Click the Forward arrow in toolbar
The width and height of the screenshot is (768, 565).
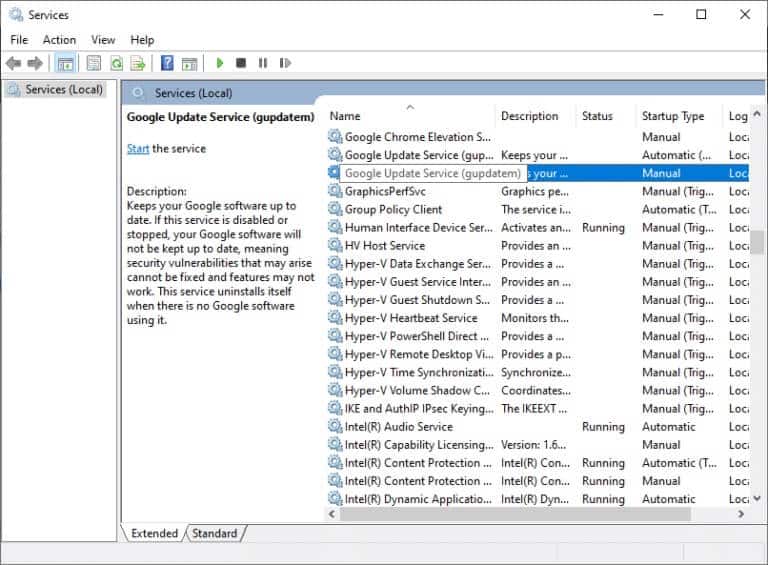[x=35, y=63]
